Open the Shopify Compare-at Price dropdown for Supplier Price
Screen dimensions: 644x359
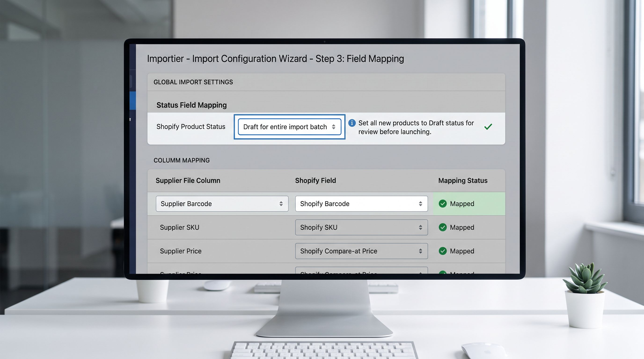pyautogui.click(x=361, y=251)
